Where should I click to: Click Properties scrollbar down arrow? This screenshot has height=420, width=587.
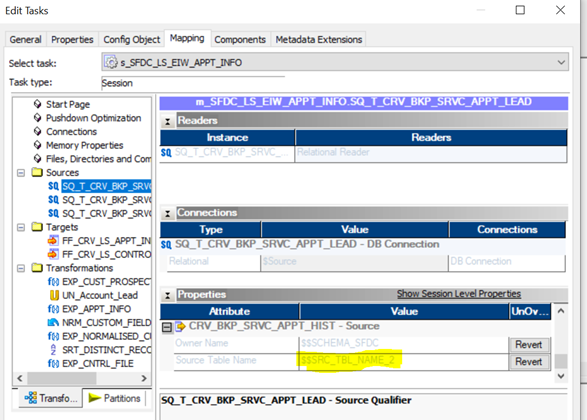point(561,376)
